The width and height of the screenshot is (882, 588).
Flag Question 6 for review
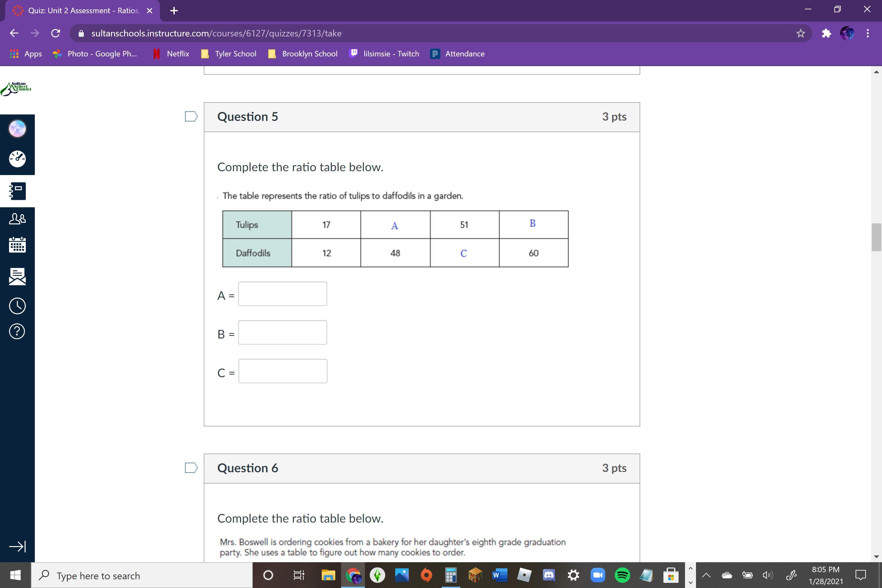(191, 468)
